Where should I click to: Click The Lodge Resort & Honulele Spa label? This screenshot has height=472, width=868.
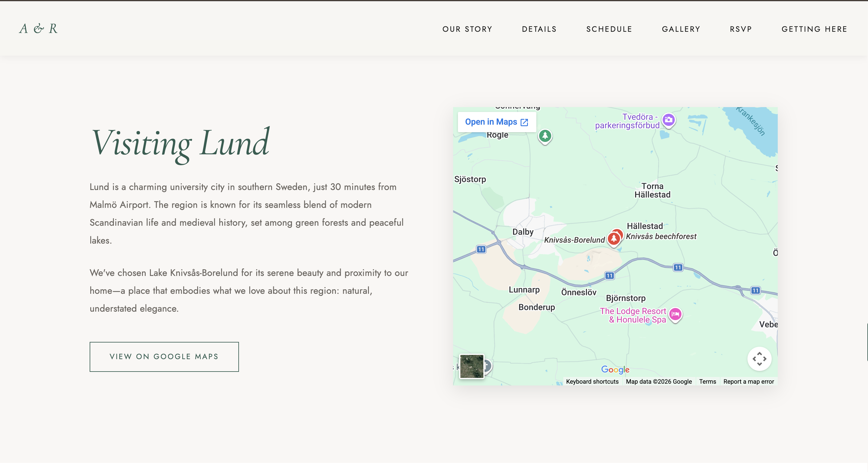click(x=633, y=316)
